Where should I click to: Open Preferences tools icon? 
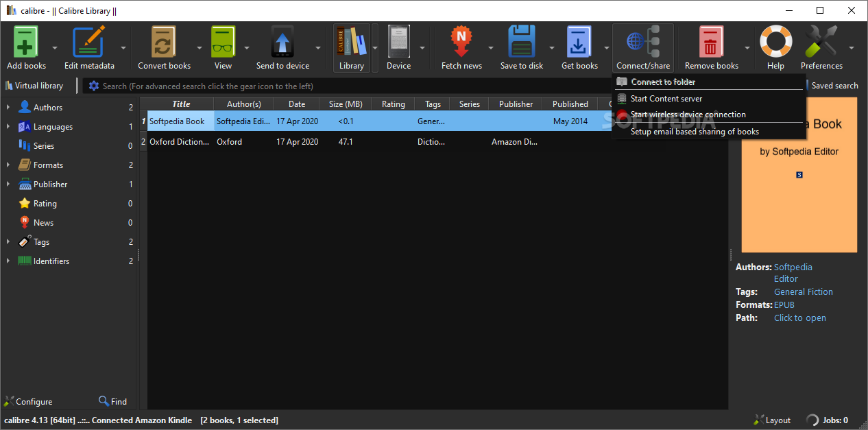(x=821, y=43)
